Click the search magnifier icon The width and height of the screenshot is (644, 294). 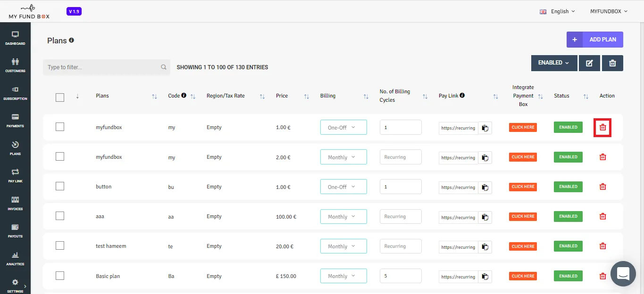click(164, 67)
